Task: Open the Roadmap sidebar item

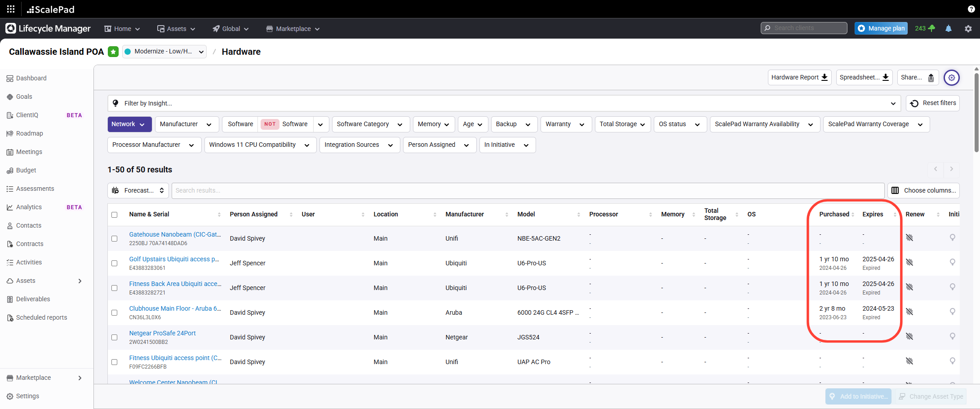Action: point(29,133)
